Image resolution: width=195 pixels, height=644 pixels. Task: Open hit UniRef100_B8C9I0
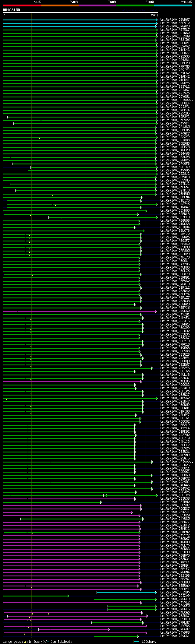pyautogui.click(x=175, y=23)
